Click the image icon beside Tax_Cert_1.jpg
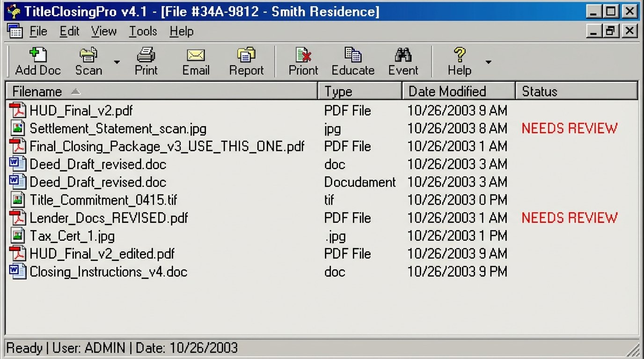The image size is (644, 359). (x=17, y=236)
